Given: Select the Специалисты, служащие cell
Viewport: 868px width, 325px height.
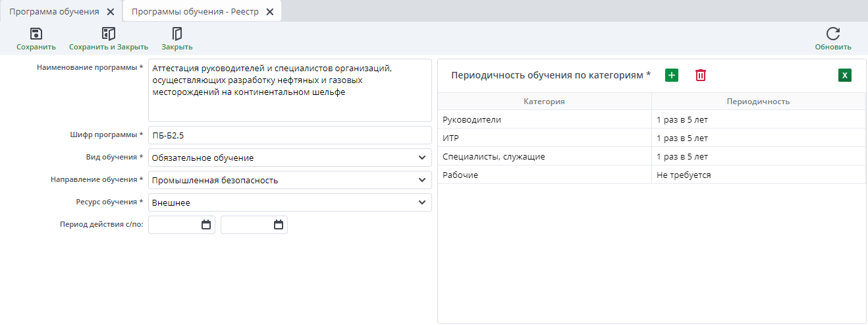Looking at the screenshot, I should point(544,156).
